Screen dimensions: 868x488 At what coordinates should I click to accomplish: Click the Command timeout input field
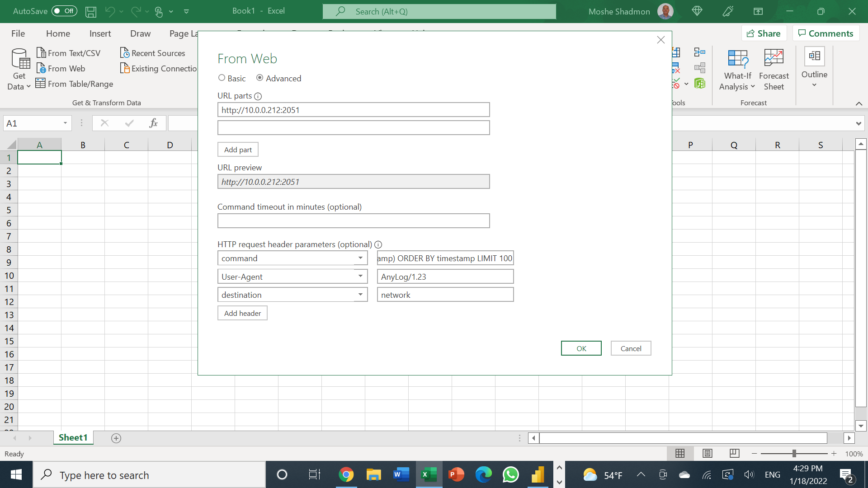[x=354, y=221]
